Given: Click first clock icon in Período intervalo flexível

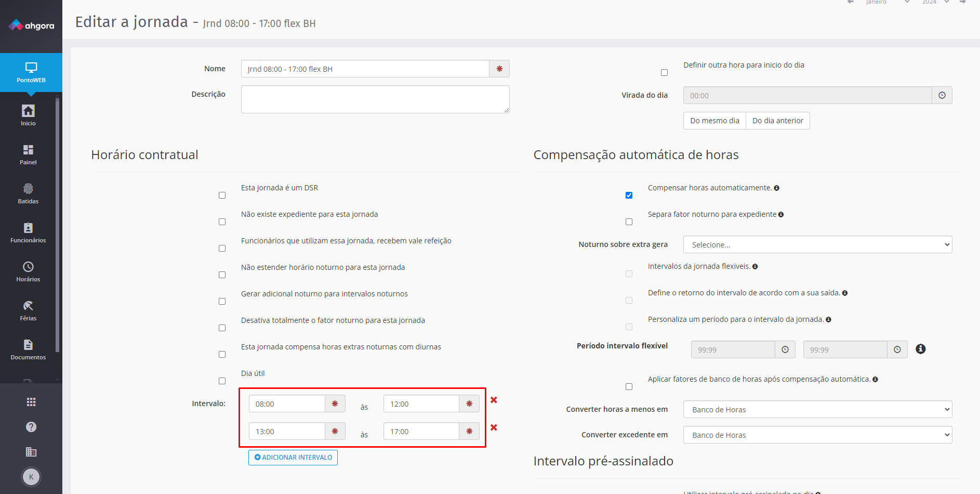Looking at the screenshot, I should coord(785,349).
